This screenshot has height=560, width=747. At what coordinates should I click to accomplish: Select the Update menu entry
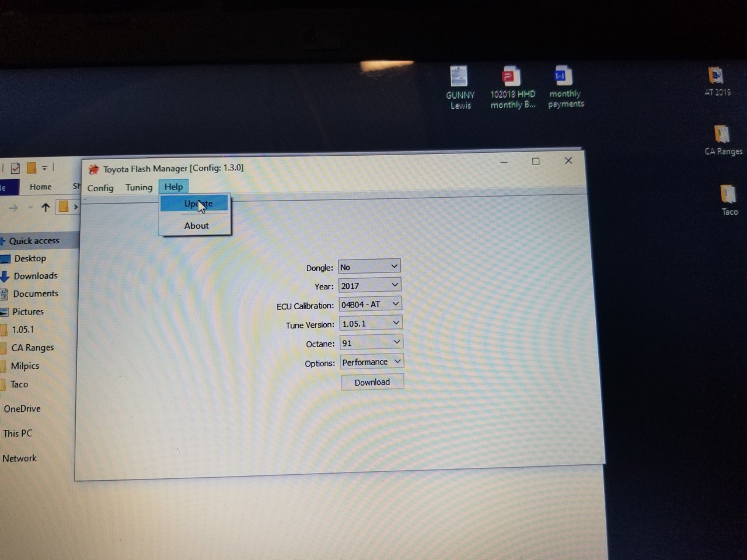coord(195,204)
